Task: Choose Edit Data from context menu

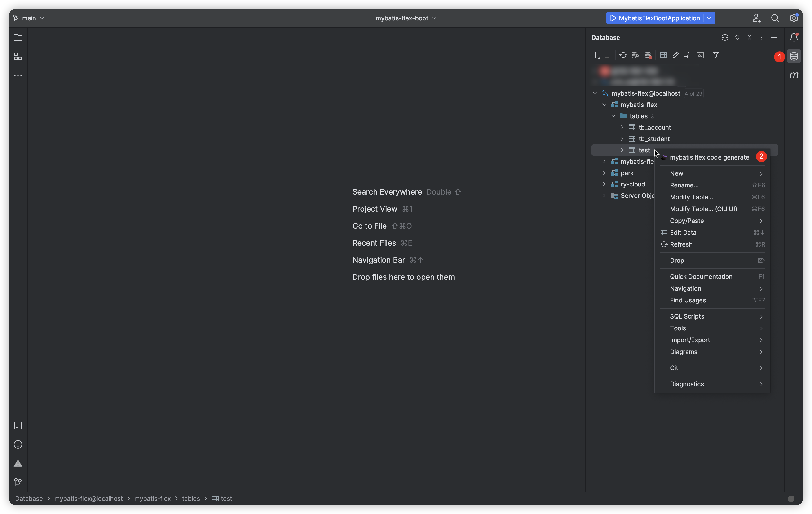Action: click(712, 232)
